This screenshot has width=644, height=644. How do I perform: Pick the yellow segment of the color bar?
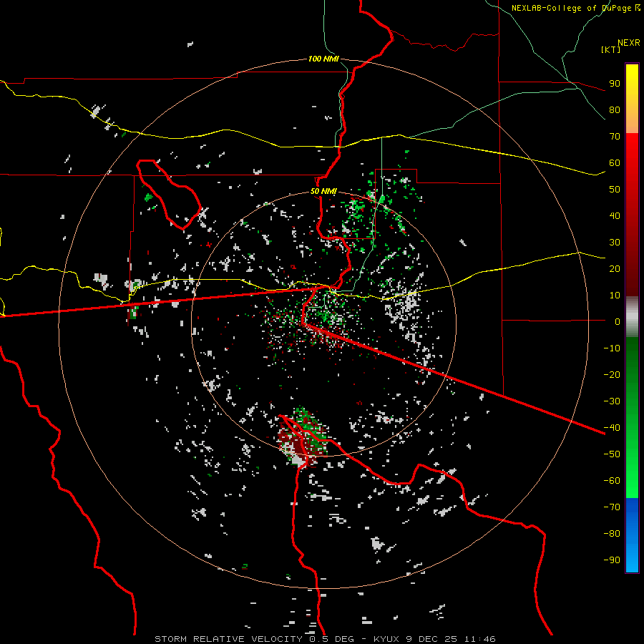(x=632, y=99)
